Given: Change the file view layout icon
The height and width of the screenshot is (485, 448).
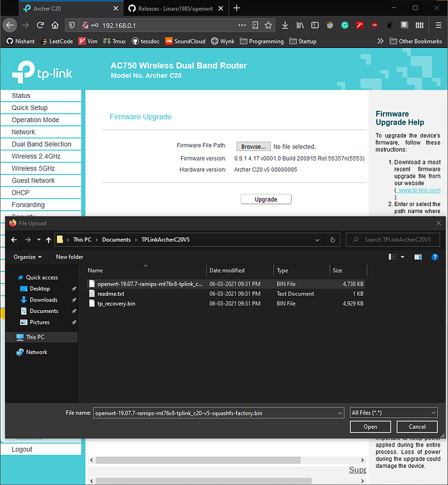Looking at the screenshot, I should [x=392, y=257].
